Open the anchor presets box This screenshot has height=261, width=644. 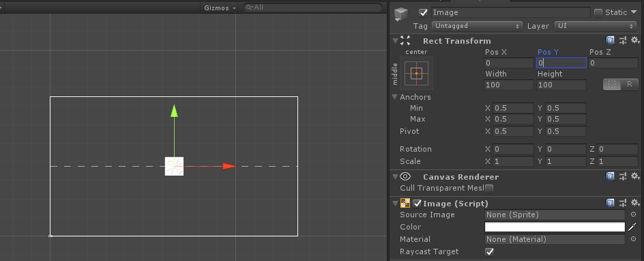pyautogui.click(x=416, y=73)
